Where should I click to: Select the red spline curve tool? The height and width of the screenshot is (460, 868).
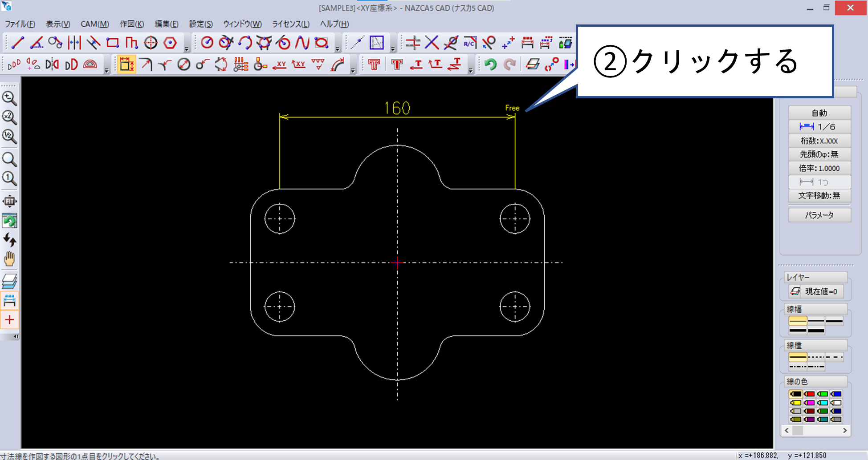(x=302, y=43)
